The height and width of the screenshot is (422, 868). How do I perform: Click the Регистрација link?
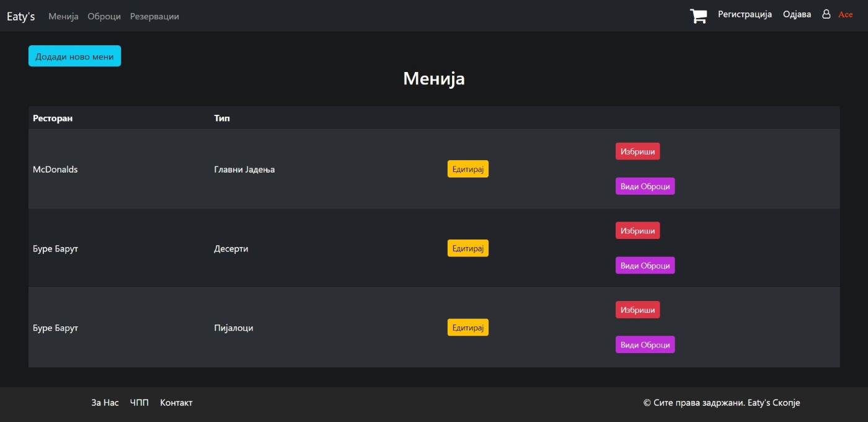pos(745,14)
